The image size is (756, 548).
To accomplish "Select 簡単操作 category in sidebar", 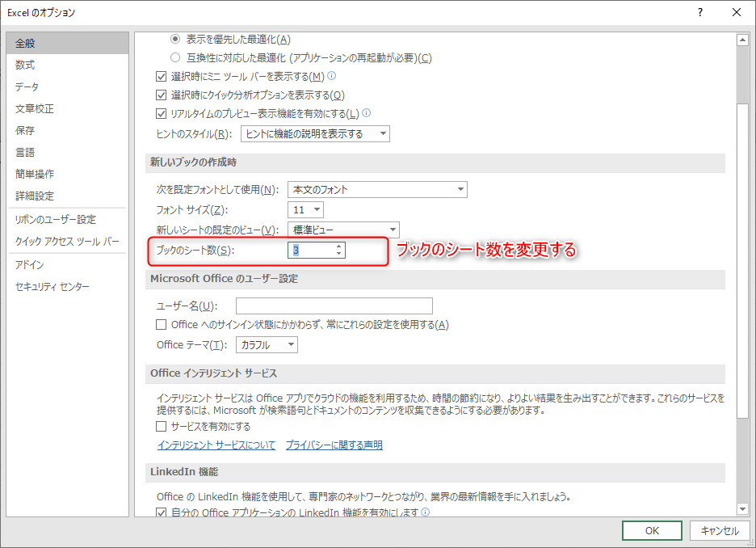I will [x=68, y=174].
